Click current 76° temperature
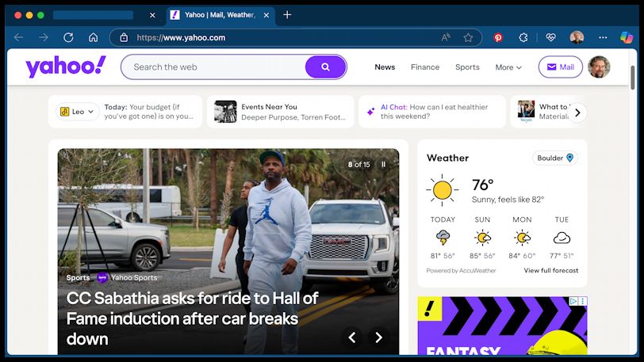This screenshot has height=362, width=644. (482, 185)
